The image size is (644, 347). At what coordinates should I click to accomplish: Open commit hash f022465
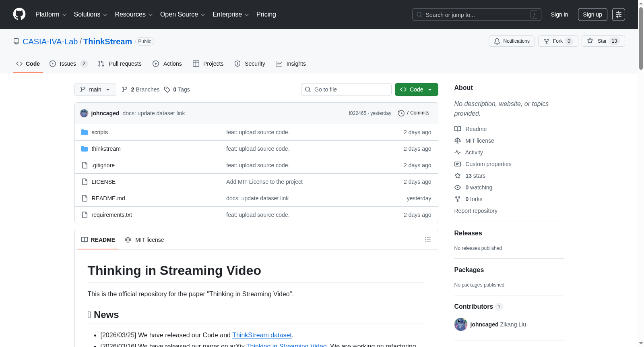point(357,113)
